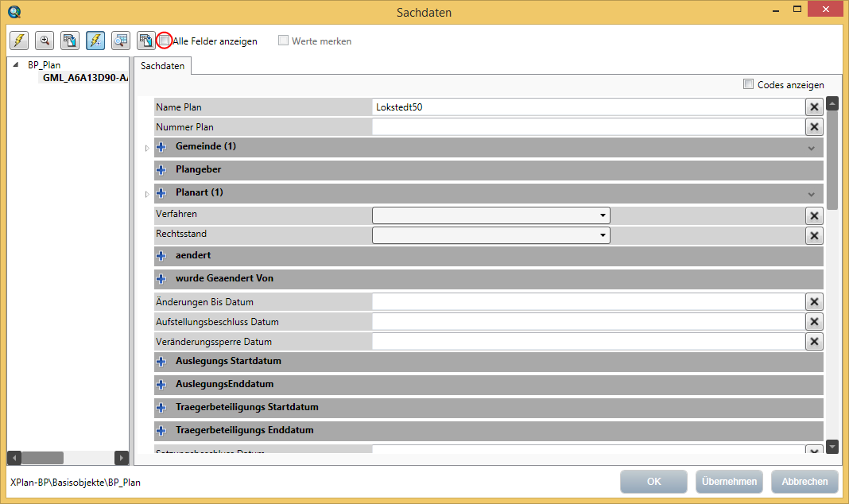Expand the aendert group via its plus icon
This screenshot has height=504, width=849.
coord(161,255)
